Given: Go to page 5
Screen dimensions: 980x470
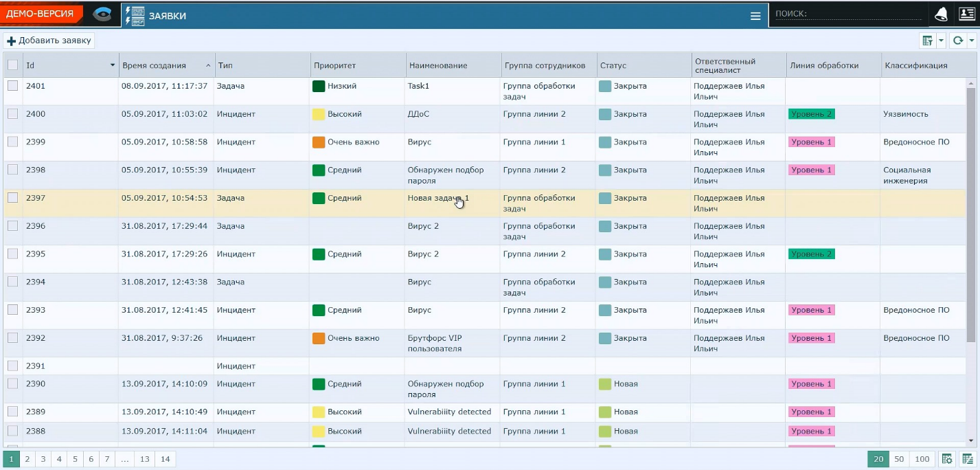Looking at the screenshot, I should tap(75, 459).
